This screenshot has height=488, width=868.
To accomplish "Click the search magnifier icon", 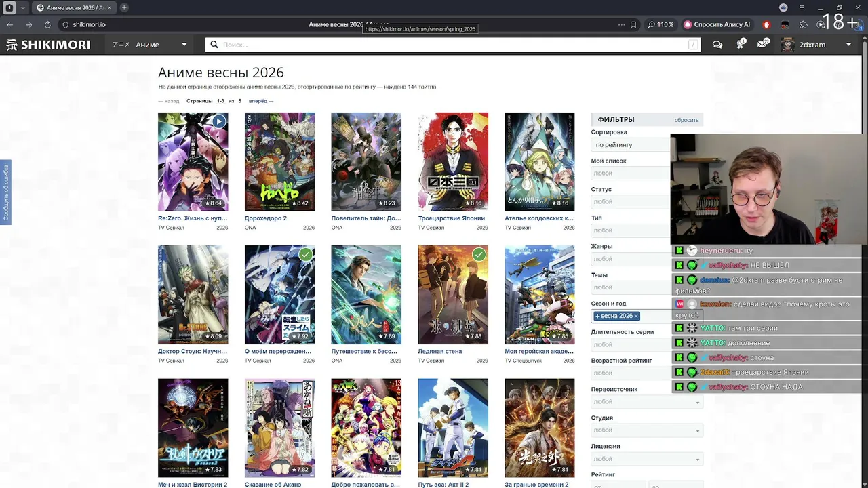I will click(214, 45).
